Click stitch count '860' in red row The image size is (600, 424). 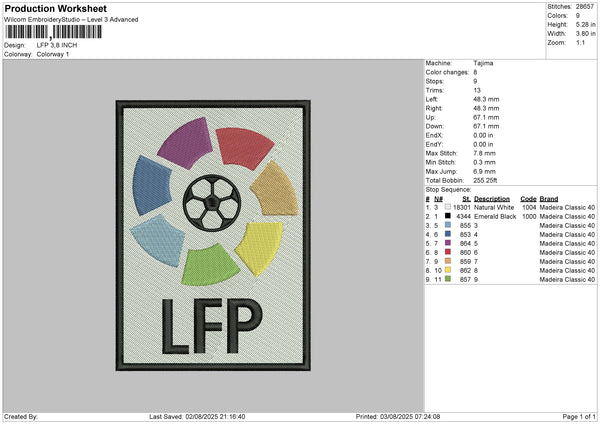pyautogui.click(x=465, y=253)
